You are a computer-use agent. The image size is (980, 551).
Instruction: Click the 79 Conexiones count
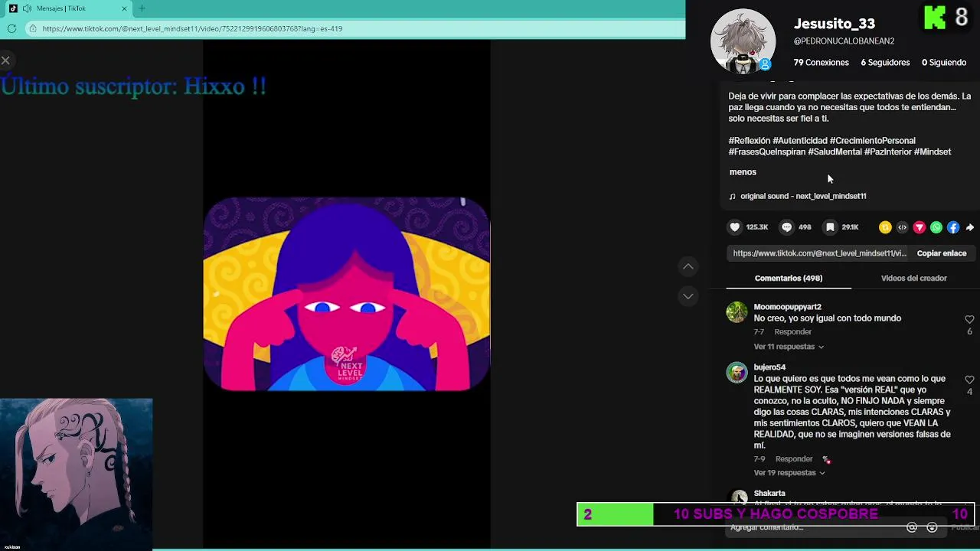pyautogui.click(x=821, y=63)
